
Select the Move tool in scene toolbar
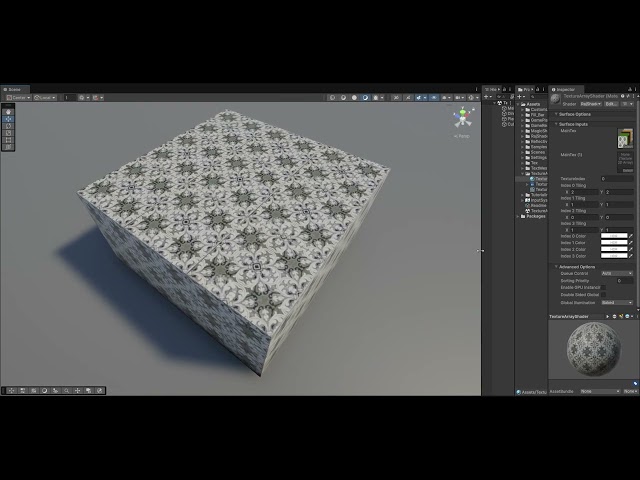click(8, 119)
